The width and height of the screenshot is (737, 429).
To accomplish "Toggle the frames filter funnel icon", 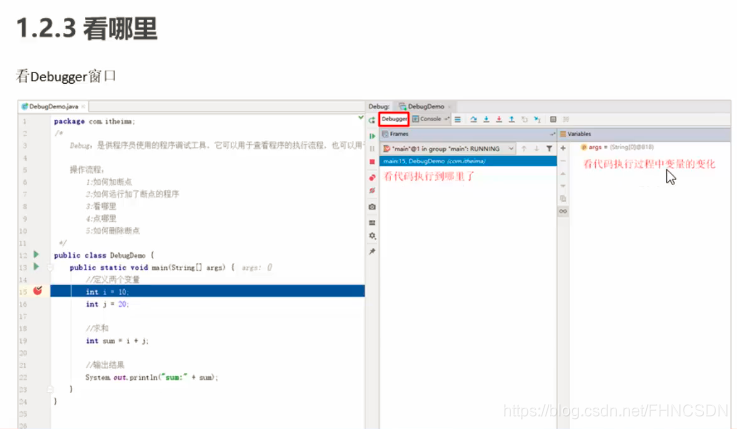I will coord(549,148).
